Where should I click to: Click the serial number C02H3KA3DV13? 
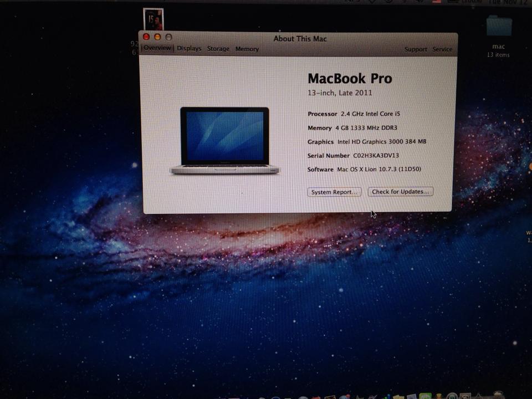[x=376, y=156]
